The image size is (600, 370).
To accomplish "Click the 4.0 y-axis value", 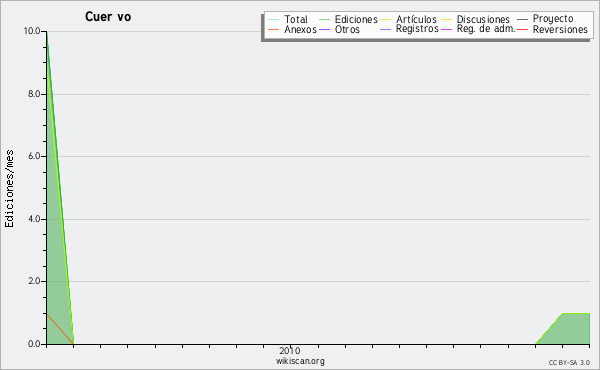I will pos(34,219).
